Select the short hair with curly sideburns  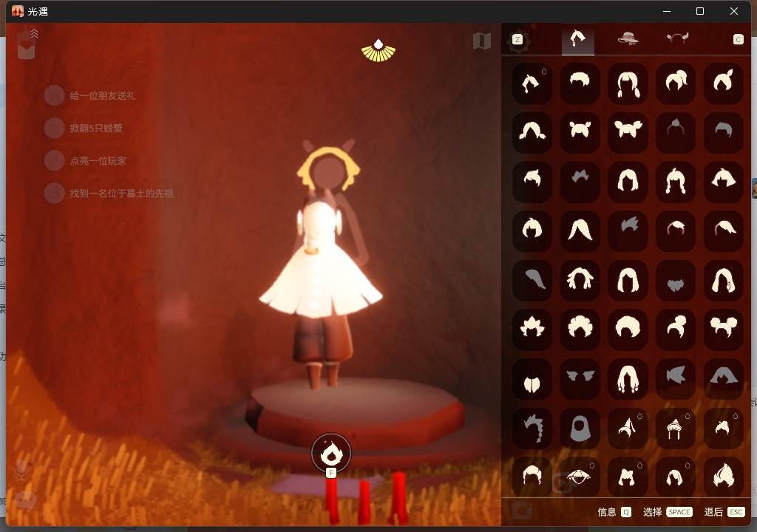(532, 477)
